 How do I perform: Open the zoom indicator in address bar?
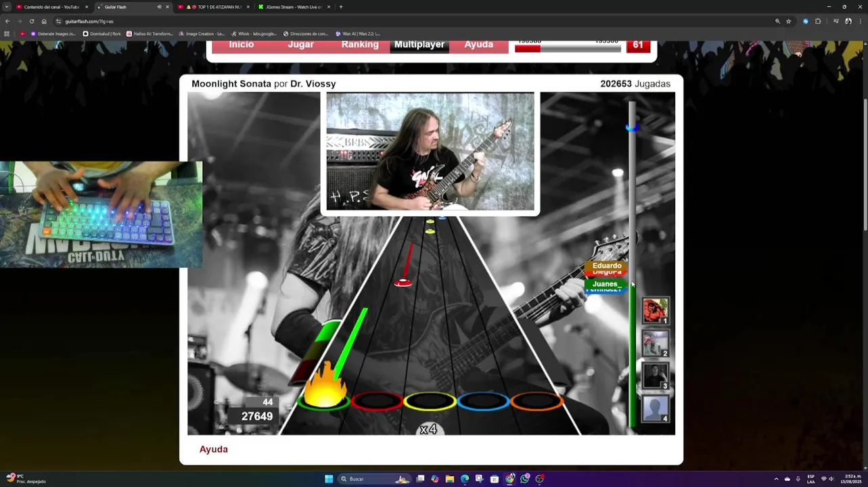(x=777, y=21)
